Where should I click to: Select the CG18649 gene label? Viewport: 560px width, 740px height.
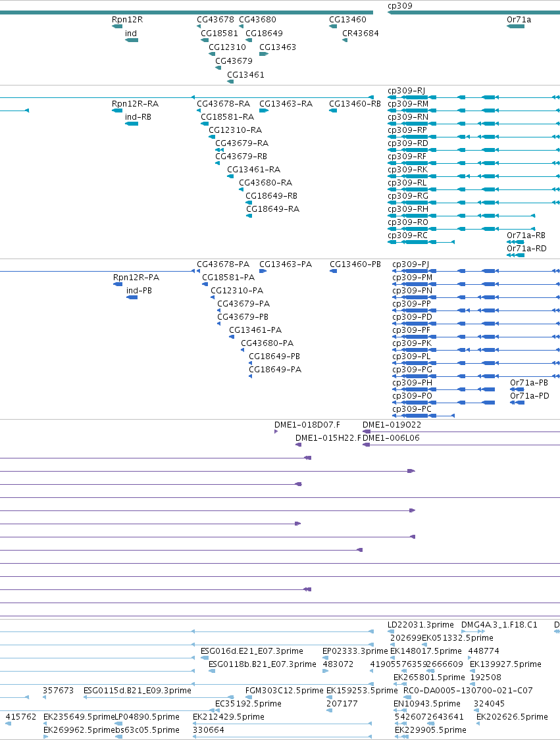(264, 33)
